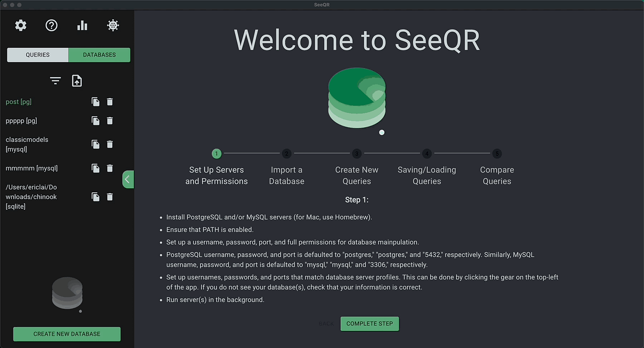
Task: Click the 'Ensure that PATH is enabled.' bullet
Action: point(210,229)
